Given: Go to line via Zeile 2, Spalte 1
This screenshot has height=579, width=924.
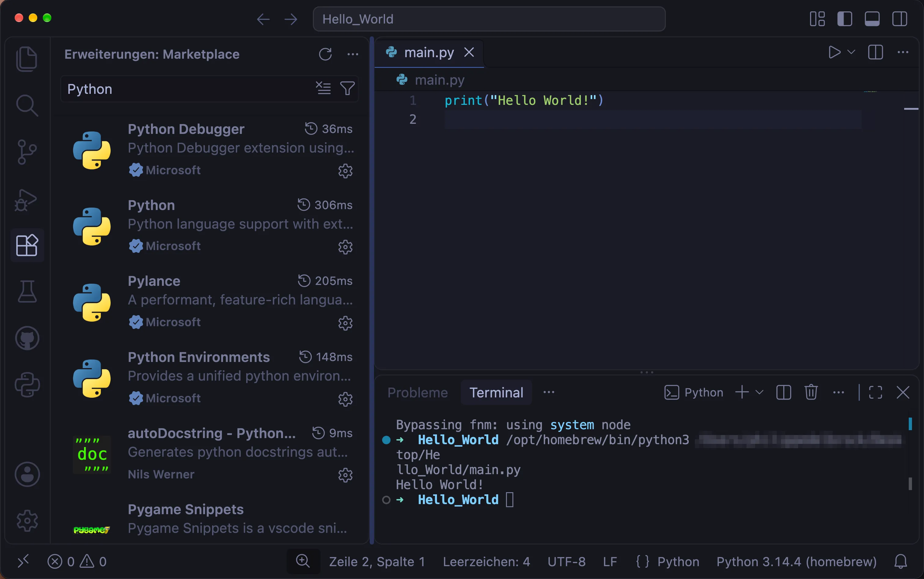Looking at the screenshot, I should (x=377, y=562).
